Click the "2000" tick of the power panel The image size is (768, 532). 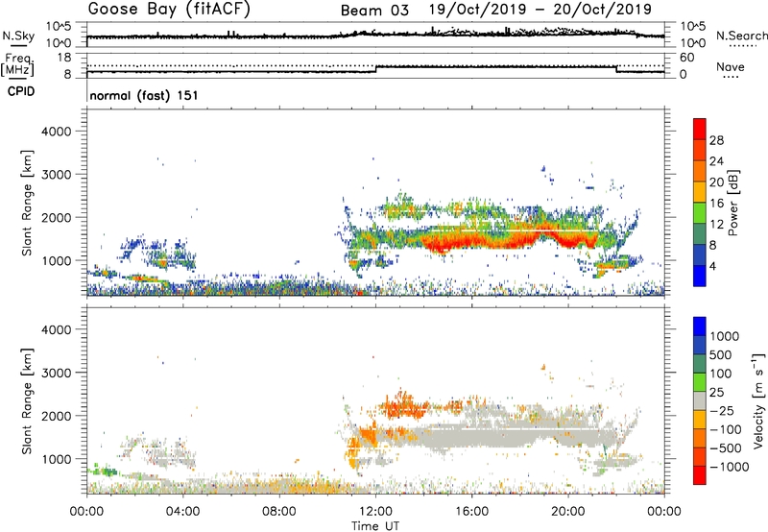pos(56,217)
